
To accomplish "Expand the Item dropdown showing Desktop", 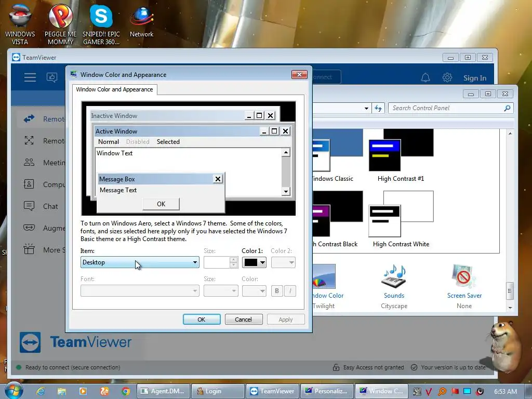I will [x=140, y=262].
